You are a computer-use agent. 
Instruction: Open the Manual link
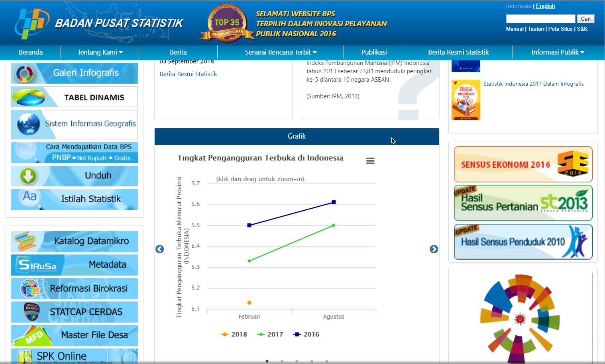click(x=515, y=29)
